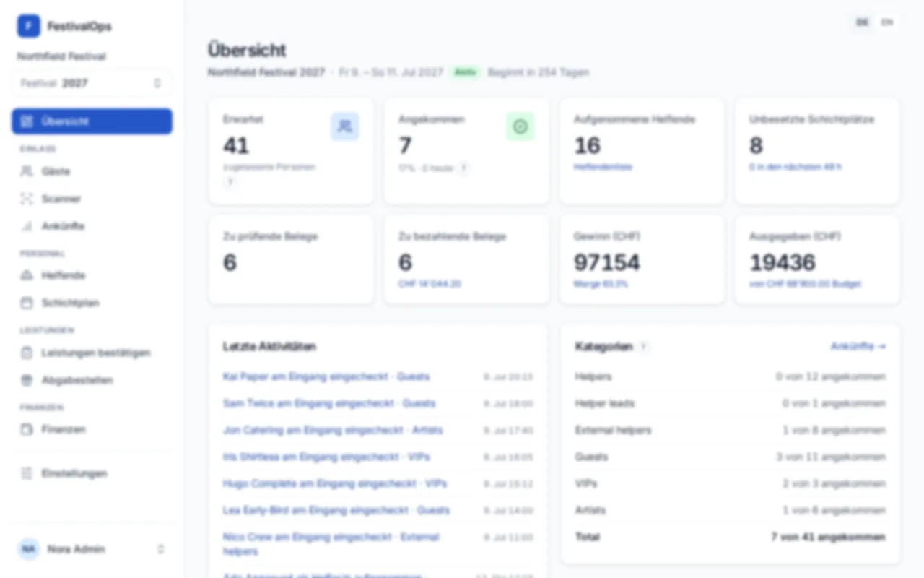The height and width of the screenshot is (578, 924).
Task: Open Gäste via its sidebar icon
Action: 27,171
